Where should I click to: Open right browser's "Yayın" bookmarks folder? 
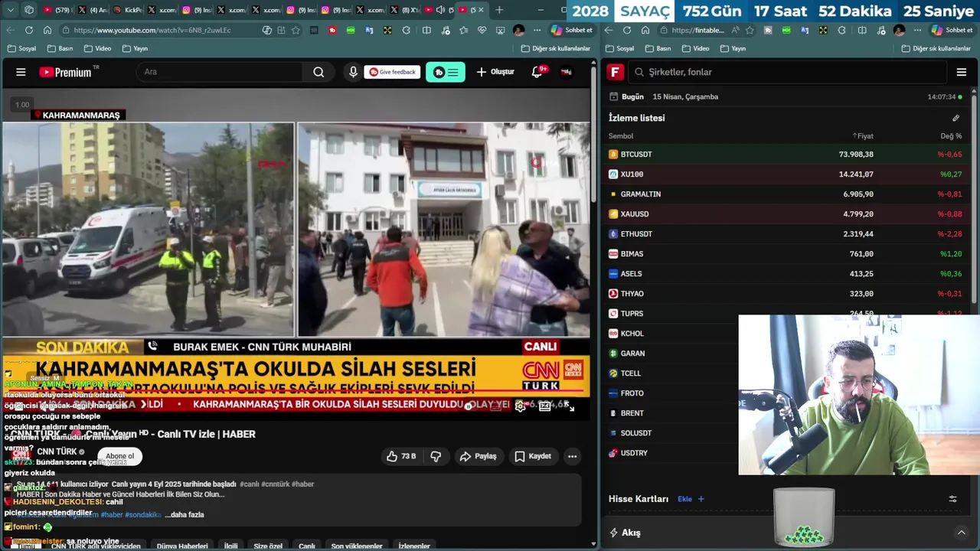click(733, 48)
